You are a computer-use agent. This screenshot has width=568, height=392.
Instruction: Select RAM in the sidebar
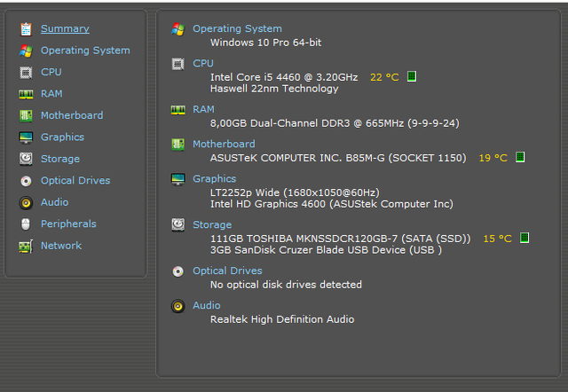pos(51,94)
